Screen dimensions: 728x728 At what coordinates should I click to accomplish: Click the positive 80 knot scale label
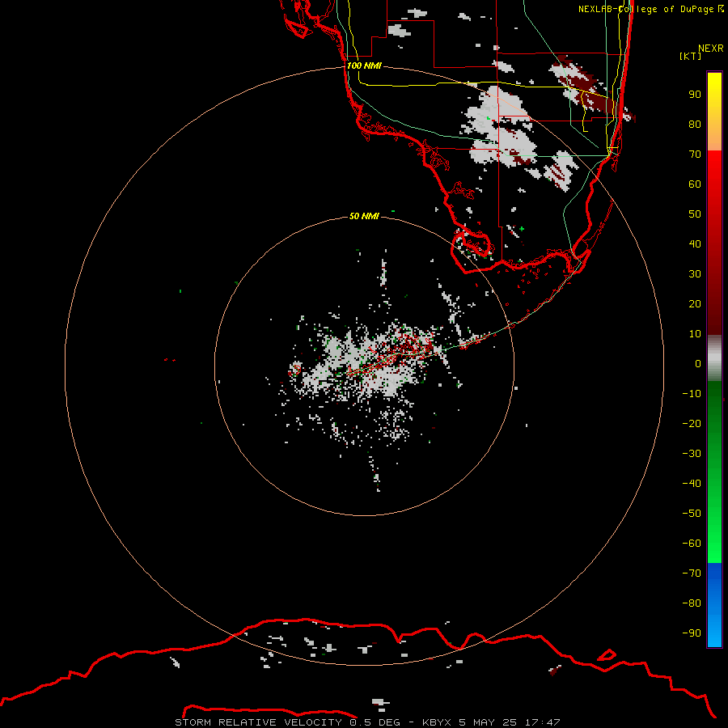[x=695, y=125]
